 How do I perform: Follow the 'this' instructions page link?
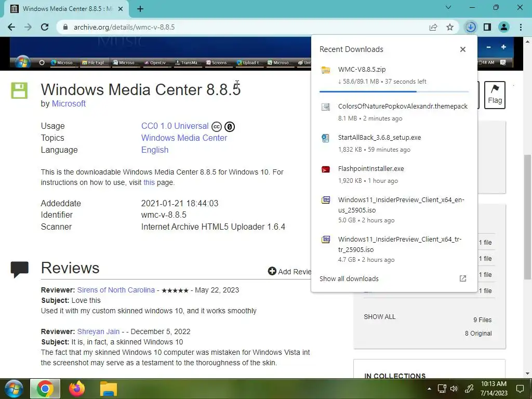point(149,182)
